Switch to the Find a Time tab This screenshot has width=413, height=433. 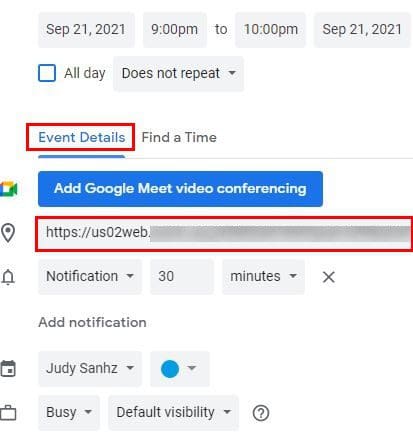click(x=179, y=137)
